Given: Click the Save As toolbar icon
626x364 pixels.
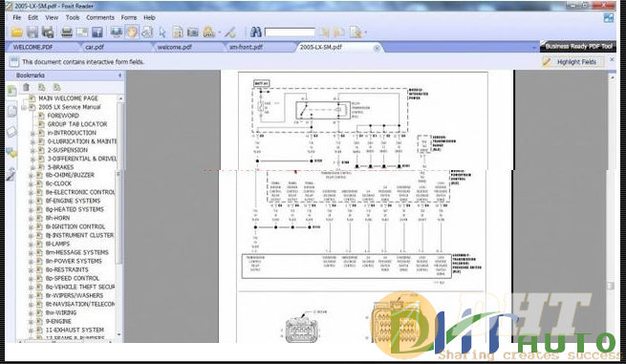Looking at the screenshot, I should tap(48, 32).
